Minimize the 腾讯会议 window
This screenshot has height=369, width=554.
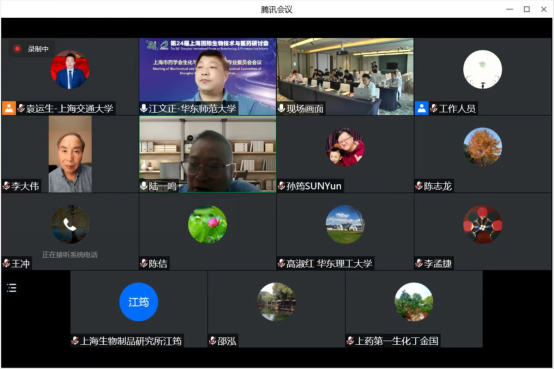point(509,9)
